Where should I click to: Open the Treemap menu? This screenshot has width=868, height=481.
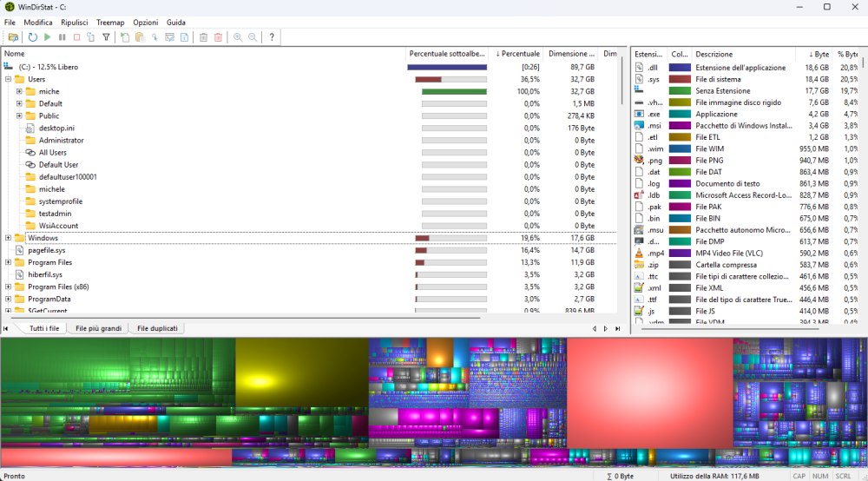pyautogui.click(x=110, y=22)
